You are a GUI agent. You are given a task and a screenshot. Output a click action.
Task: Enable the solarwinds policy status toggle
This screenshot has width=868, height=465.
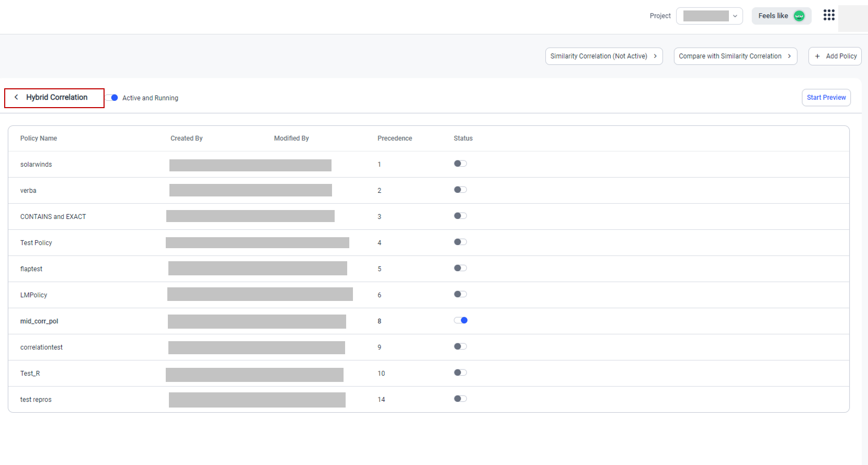pyautogui.click(x=460, y=164)
